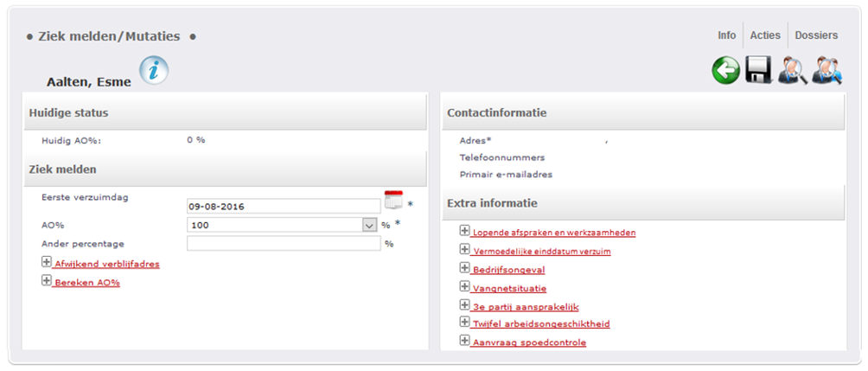The image size is (868, 371).
Task: Open the Info tab
Action: (x=727, y=35)
